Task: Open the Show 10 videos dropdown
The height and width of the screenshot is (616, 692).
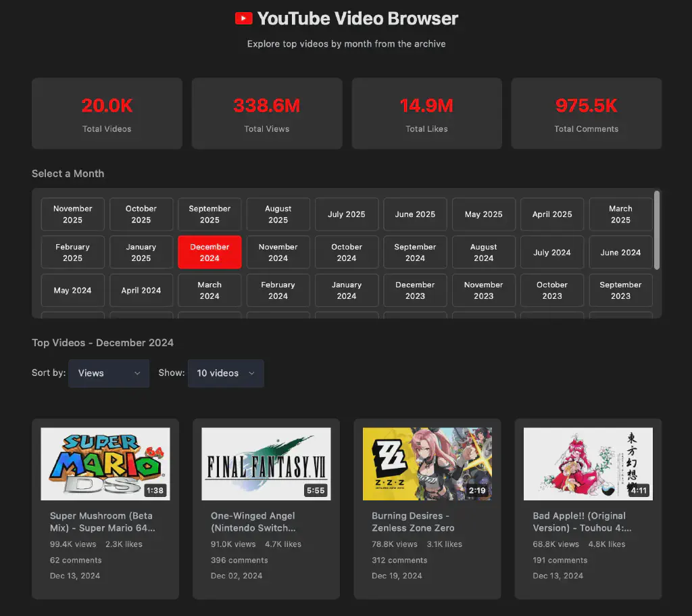Action: 226,373
